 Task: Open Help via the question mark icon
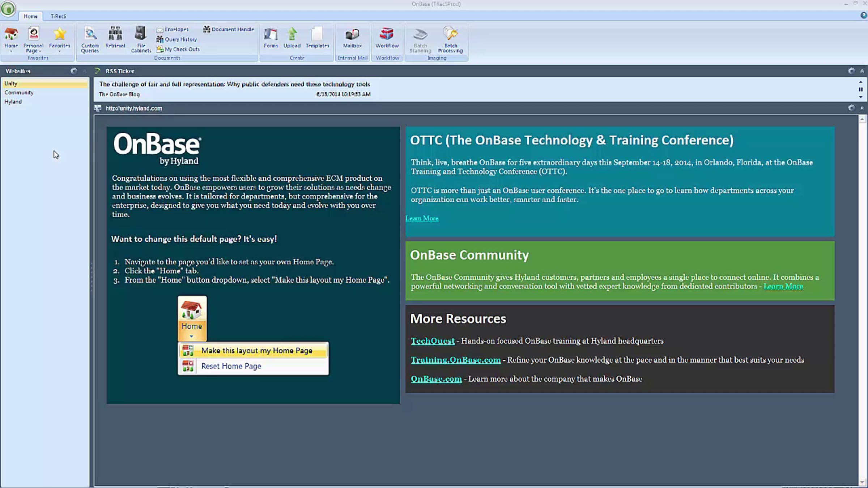(x=864, y=16)
